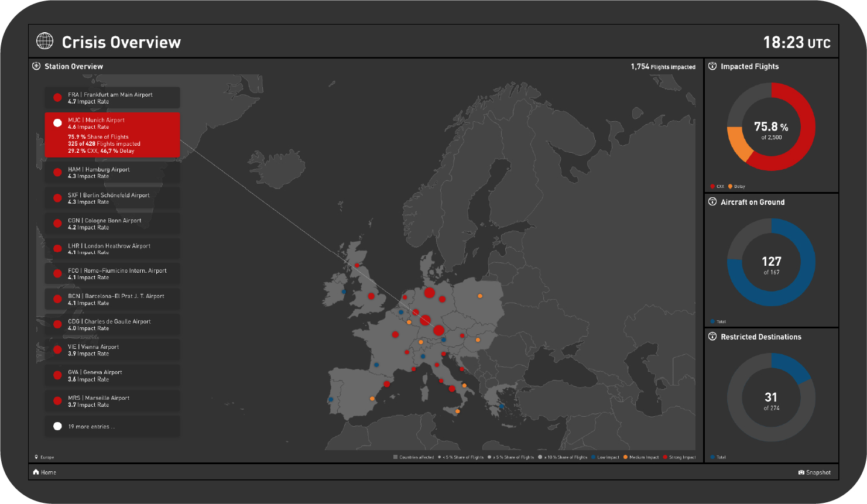The height and width of the screenshot is (504, 867).
Task: Click the Impacted Flights donut chart percentage
Action: click(x=770, y=127)
